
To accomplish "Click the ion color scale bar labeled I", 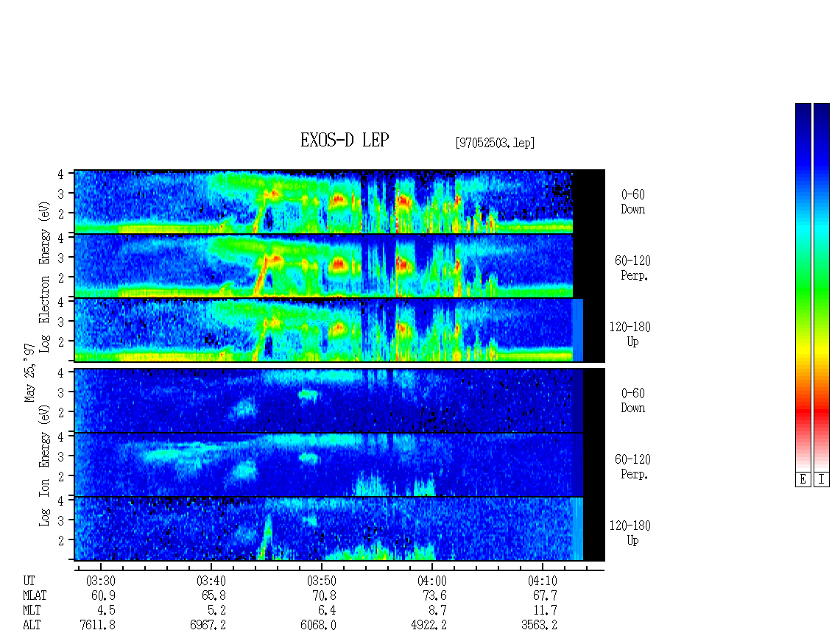I will click(822, 287).
